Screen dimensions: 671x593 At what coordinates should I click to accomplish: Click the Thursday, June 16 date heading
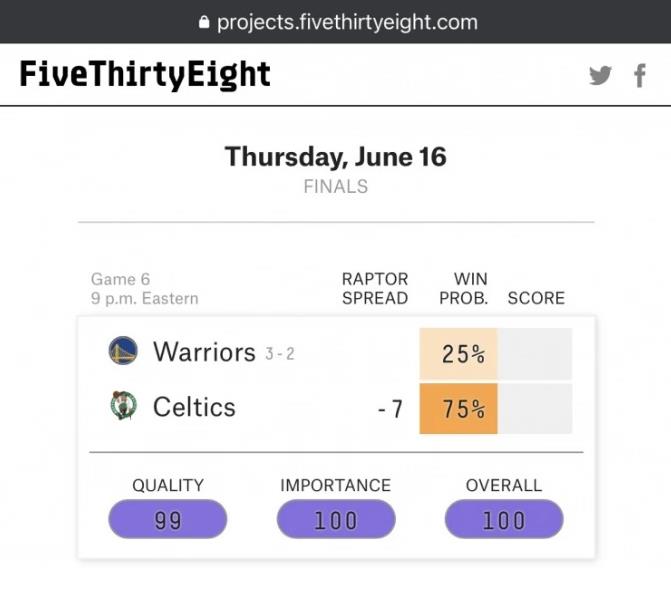(336, 157)
